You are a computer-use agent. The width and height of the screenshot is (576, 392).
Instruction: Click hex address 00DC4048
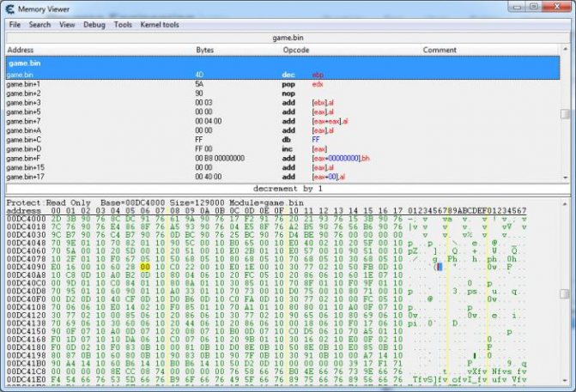pyautogui.click(x=26, y=244)
